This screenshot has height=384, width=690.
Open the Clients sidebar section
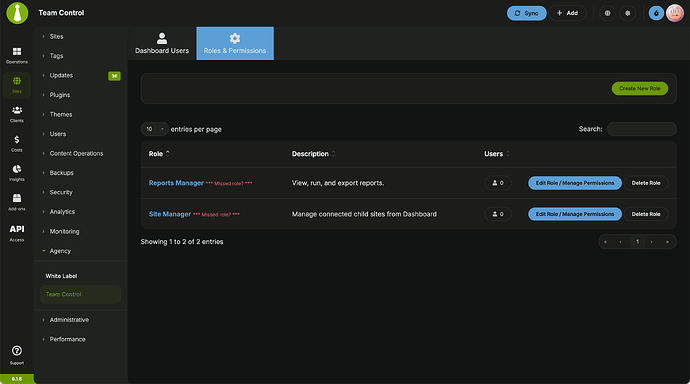tap(17, 114)
